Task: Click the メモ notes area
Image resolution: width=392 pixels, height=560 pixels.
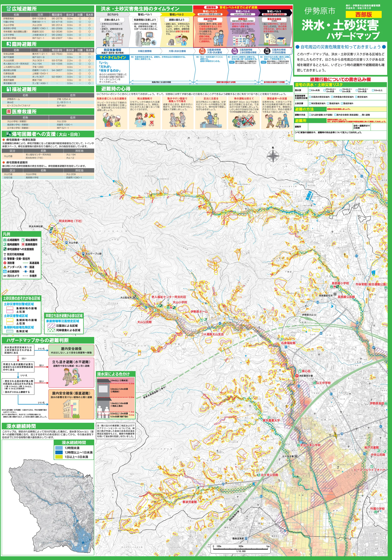Action: pos(340,135)
